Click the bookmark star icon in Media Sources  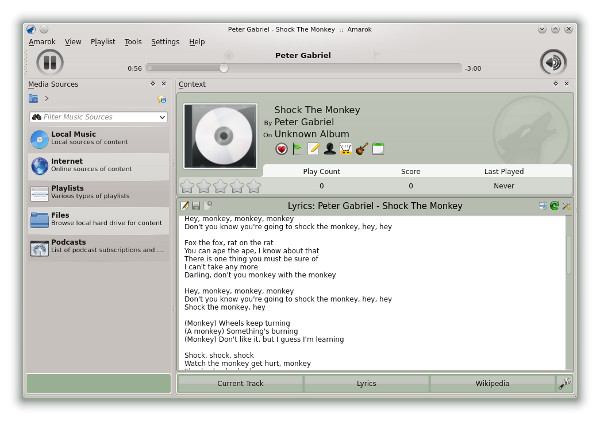pos(162,99)
